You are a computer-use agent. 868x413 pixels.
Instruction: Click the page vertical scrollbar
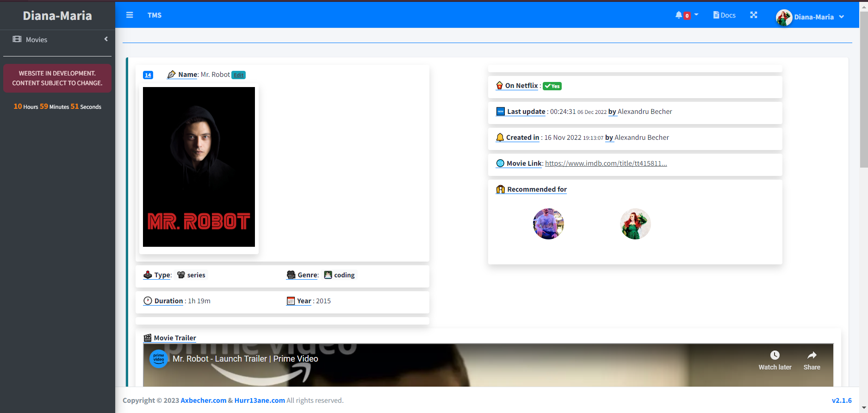point(863,93)
